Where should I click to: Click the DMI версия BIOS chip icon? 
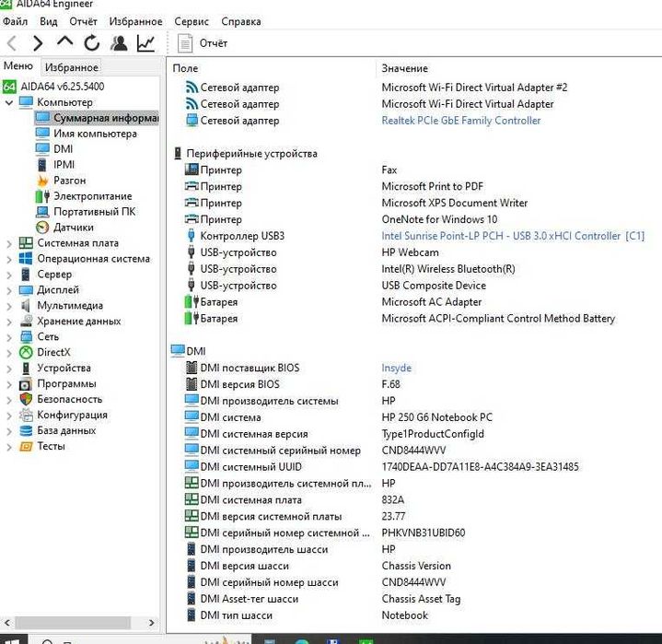click(192, 384)
